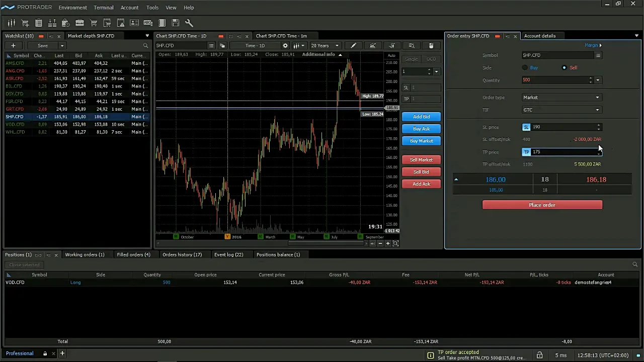Toggle the Single order mode in chart panel
This screenshot has width=644, height=362.
(x=411, y=59)
